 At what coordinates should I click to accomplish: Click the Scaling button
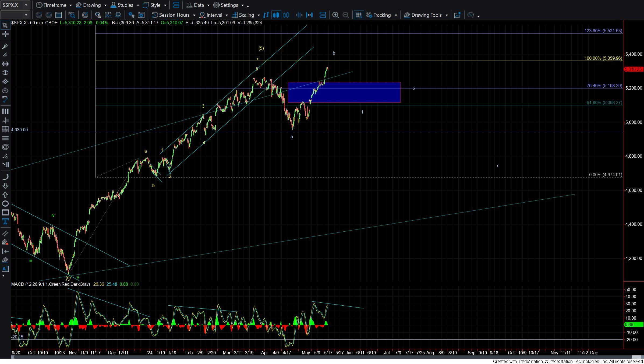[243, 15]
